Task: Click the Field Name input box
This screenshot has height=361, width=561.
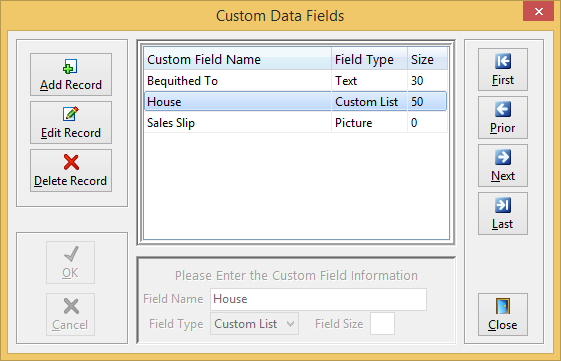Action: (318, 299)
